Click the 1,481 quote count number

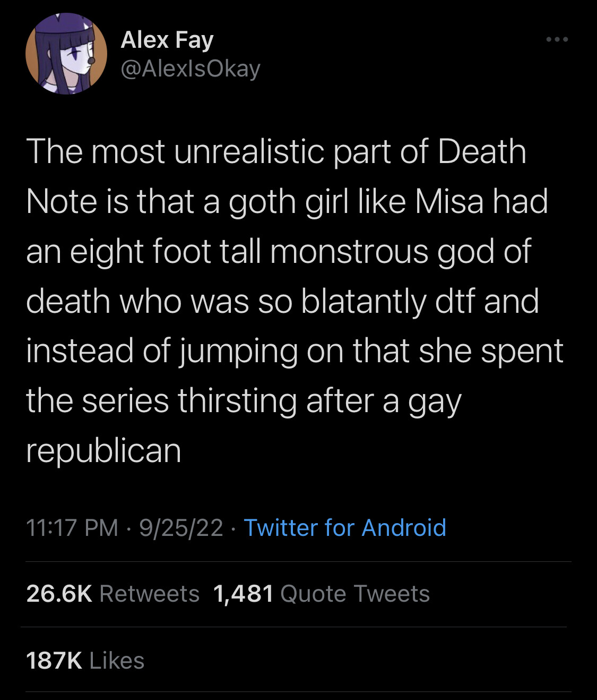(243, 594)
